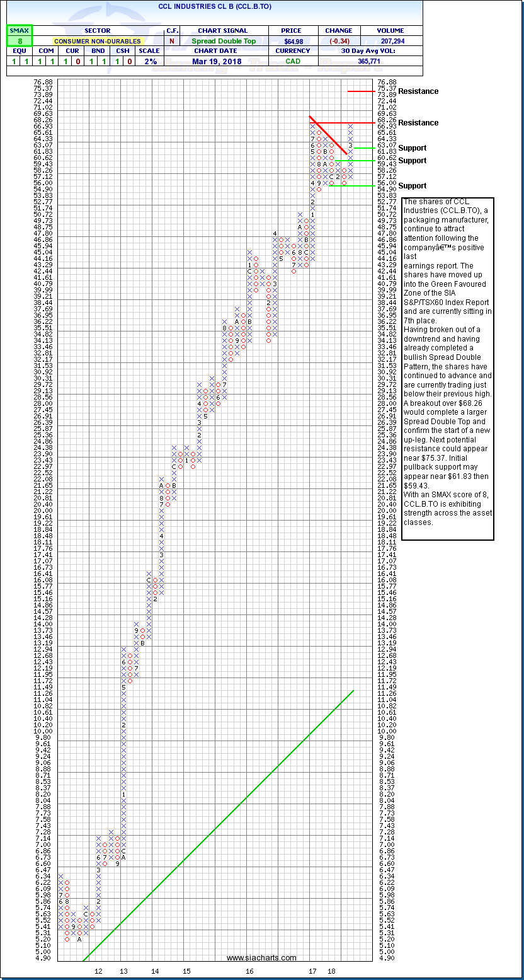The width and height of the screenshot is (524, 980).
Task: Click year 16 on the time axis
Action: tap(249, 972)
